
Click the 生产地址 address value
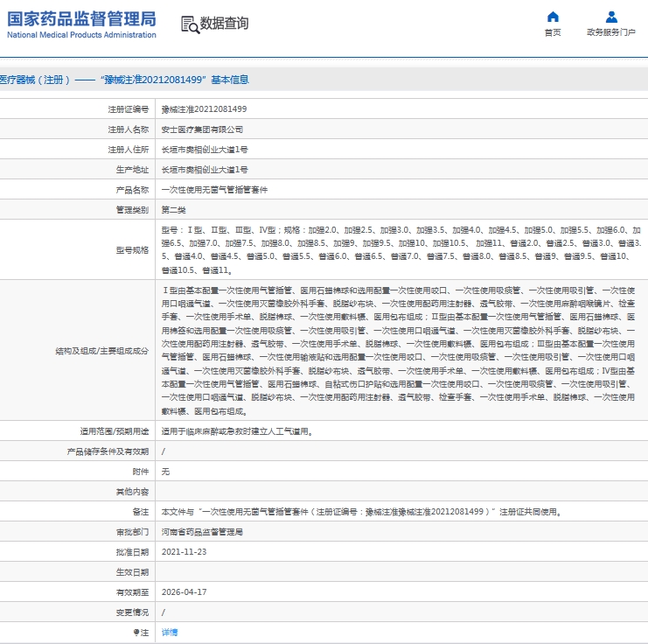(x=205, y=170)
